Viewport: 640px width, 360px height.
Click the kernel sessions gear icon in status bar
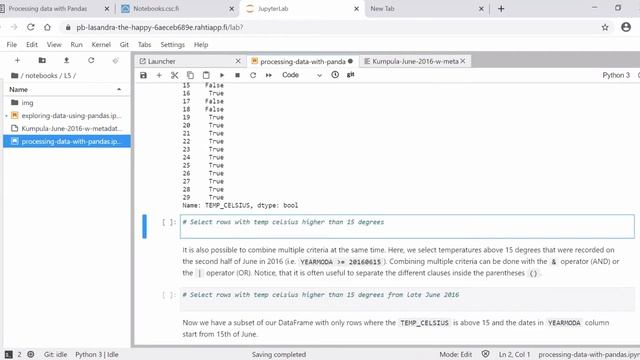[x=31, y=354]
